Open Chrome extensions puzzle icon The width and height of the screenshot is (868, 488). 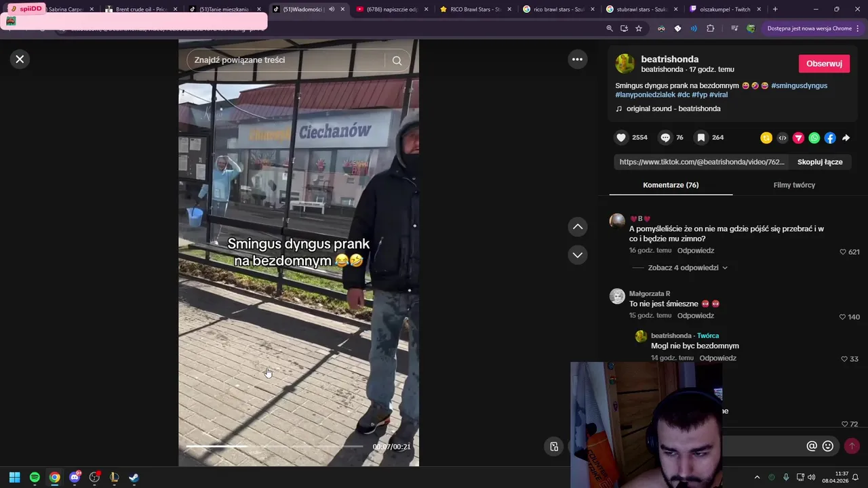click(x=711, y=28)
